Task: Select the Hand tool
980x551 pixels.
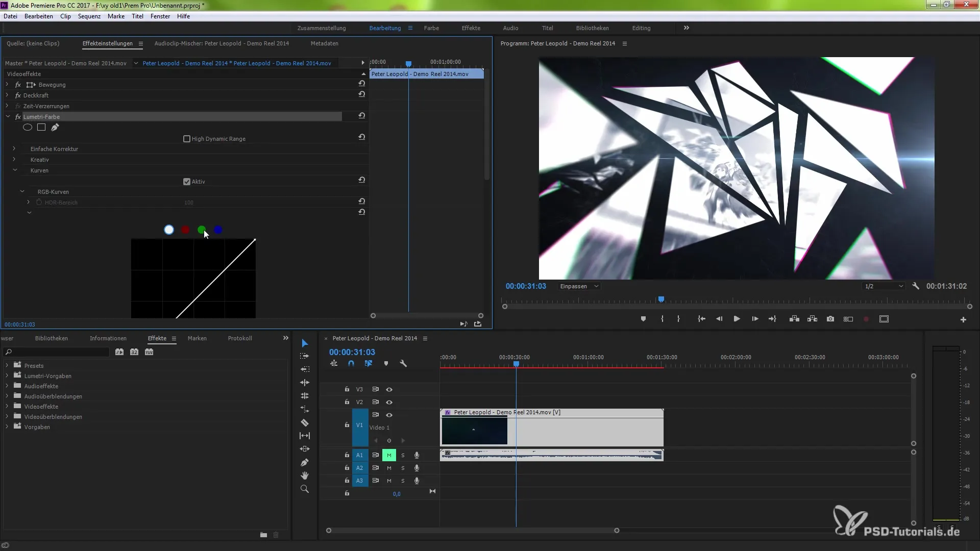Action: pos(305,475)
